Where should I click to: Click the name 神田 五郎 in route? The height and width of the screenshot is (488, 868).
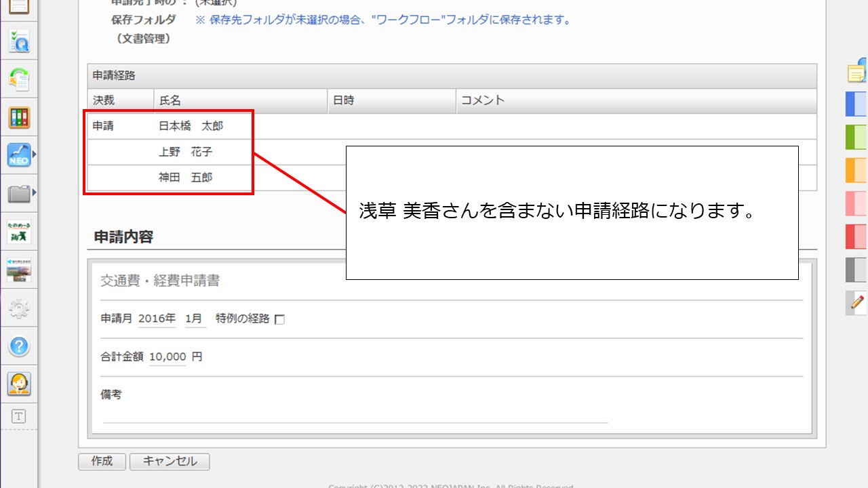click(x=185, y=178)
